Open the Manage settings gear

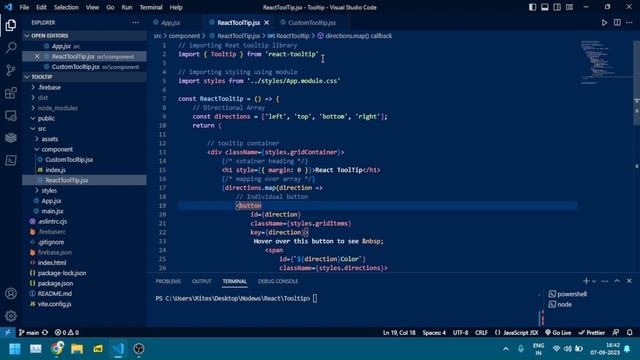(11, 316)
